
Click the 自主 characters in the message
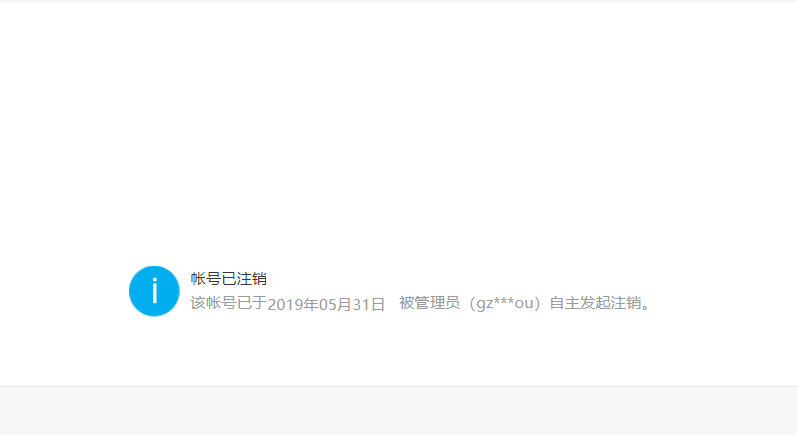[x=565, y=303]
